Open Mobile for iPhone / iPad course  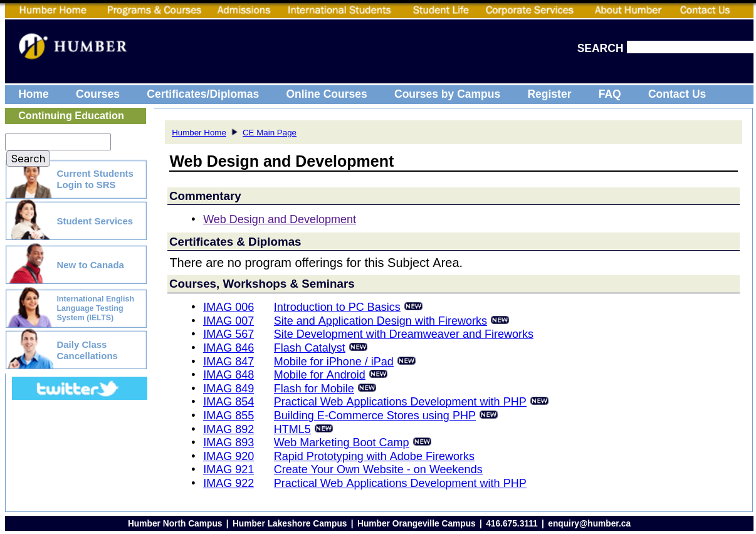coord(333,362)
